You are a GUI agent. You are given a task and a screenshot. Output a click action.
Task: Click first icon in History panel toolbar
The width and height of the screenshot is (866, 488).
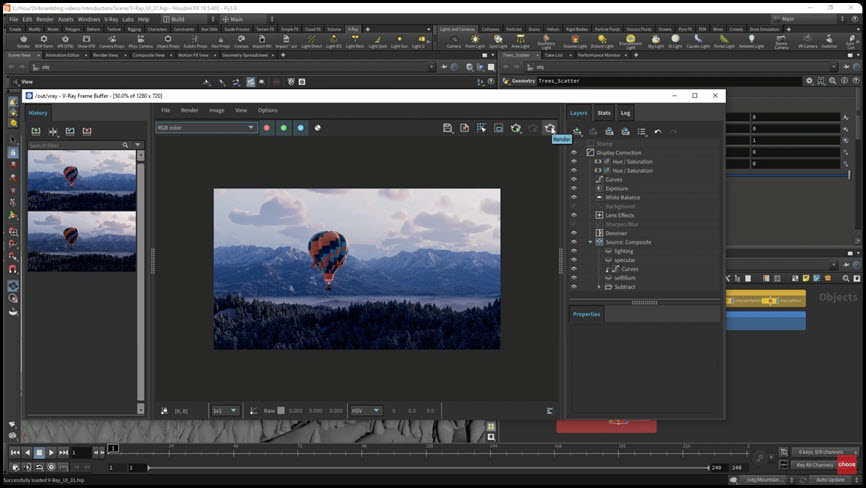(x=36, y=131)
